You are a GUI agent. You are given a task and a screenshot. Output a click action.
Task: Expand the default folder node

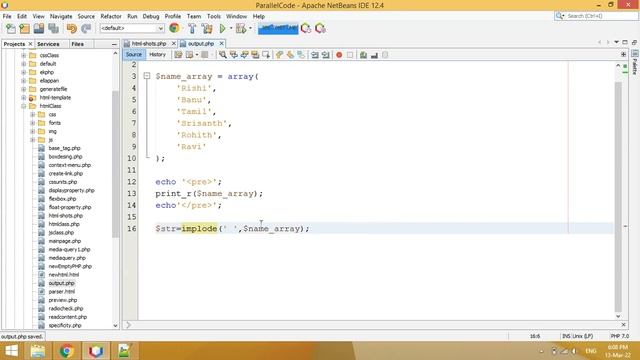click(x=24, y=64)
